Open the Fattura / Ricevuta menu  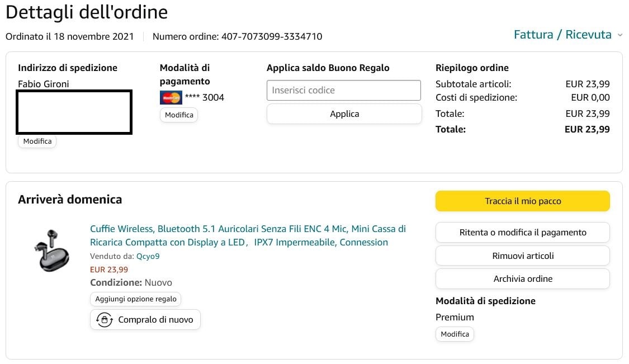[562, 35]
